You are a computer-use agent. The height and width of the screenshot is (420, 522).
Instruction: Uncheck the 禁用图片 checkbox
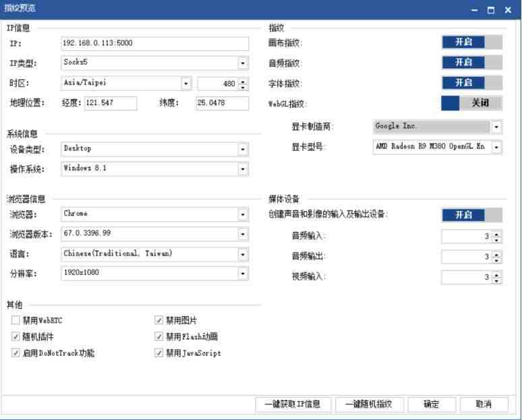158,320
